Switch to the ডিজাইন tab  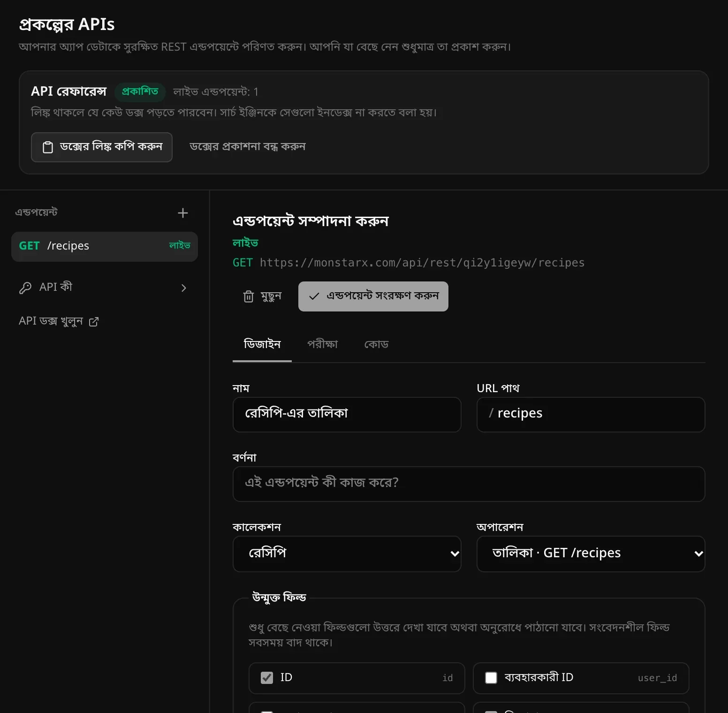click(262, 344)
